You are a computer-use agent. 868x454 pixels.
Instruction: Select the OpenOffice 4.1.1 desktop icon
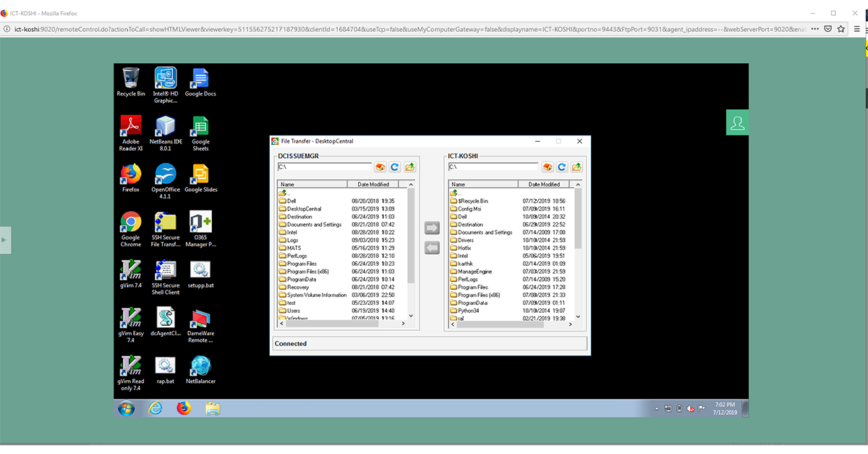point(166,181)
